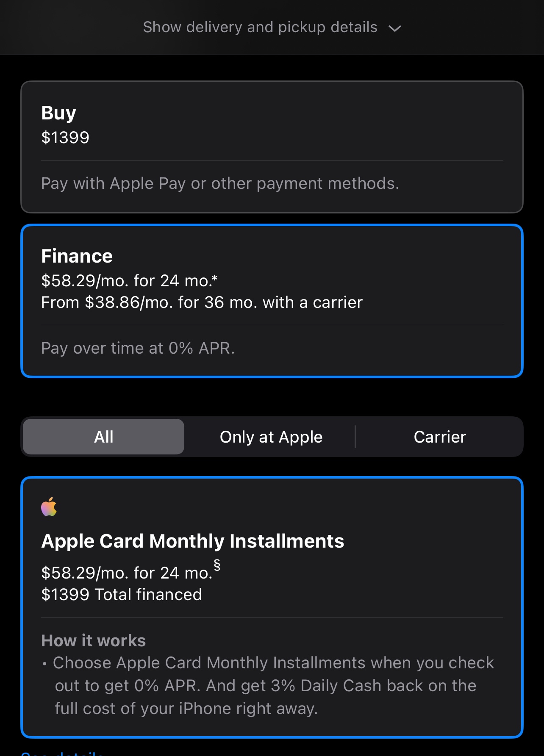Choose the Finance payment option heading
This screenshot has width=544, height=756.
coord(77,256)
